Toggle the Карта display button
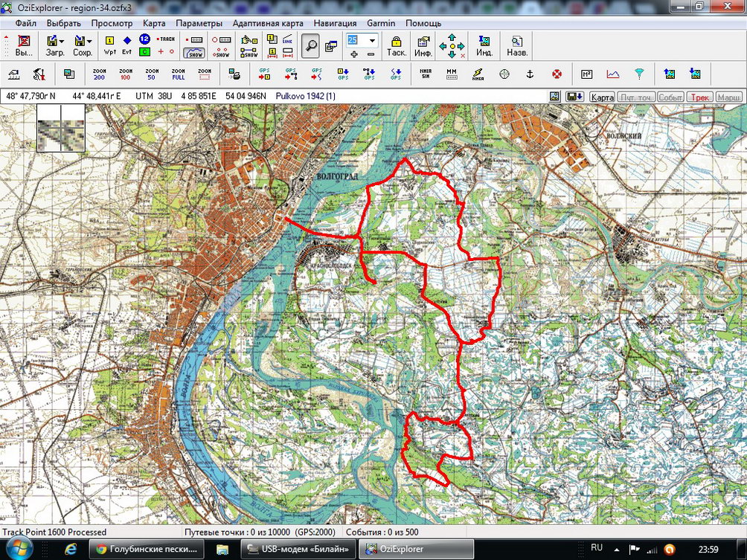747x560 pixels. pyautogui.click(x=602, y=97)
